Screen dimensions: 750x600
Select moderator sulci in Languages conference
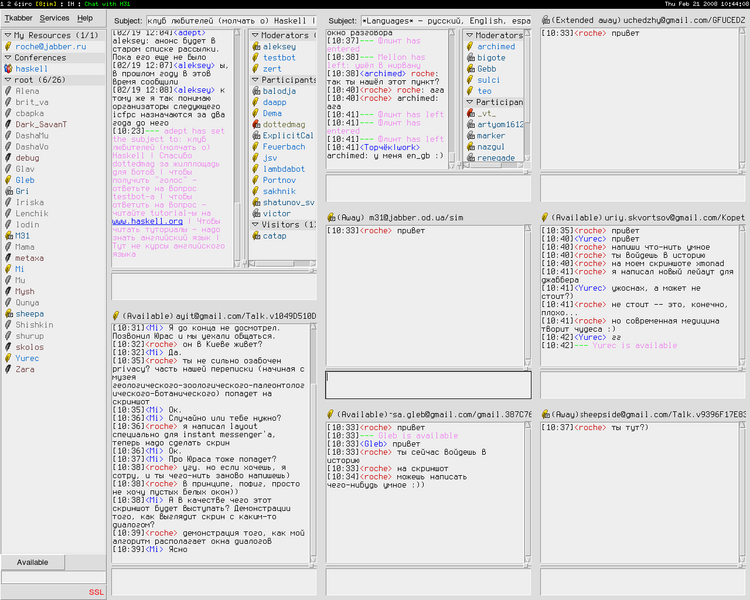click(488, 80)
